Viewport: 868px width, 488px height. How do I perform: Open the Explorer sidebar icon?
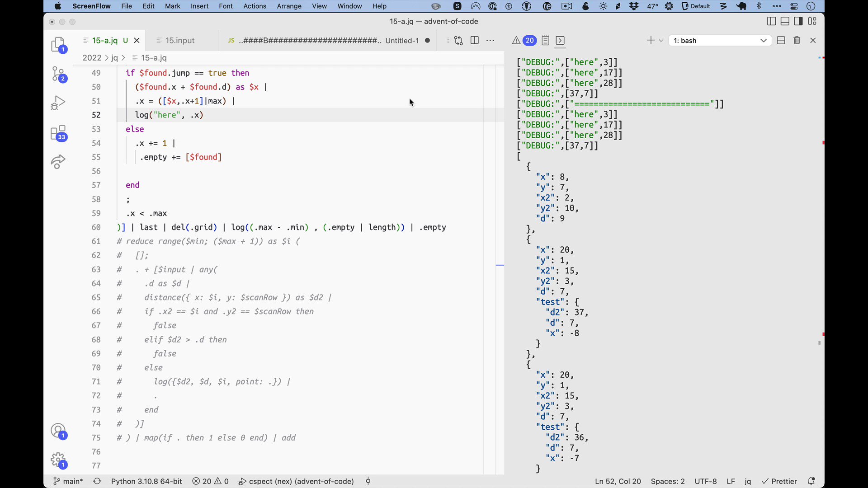click(x=58, y=44)
